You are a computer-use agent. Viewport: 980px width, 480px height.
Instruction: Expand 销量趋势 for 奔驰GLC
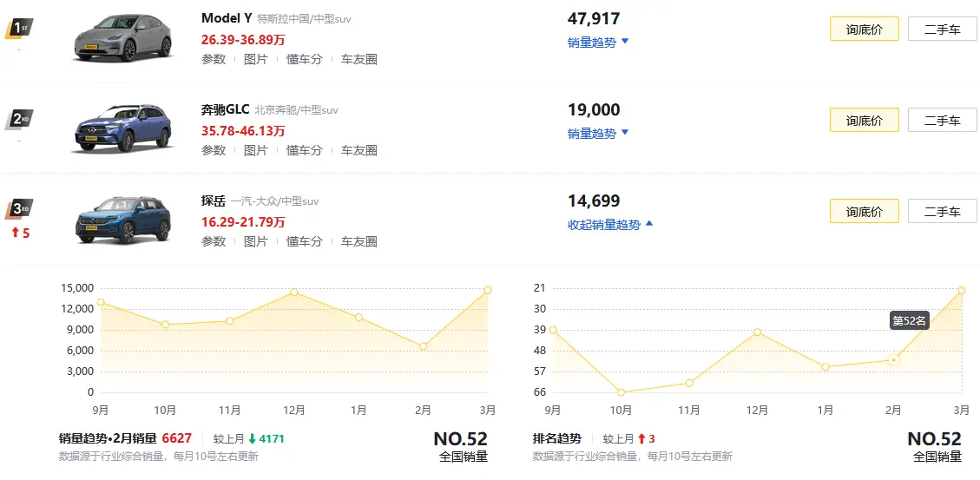(x=598, y=133)
